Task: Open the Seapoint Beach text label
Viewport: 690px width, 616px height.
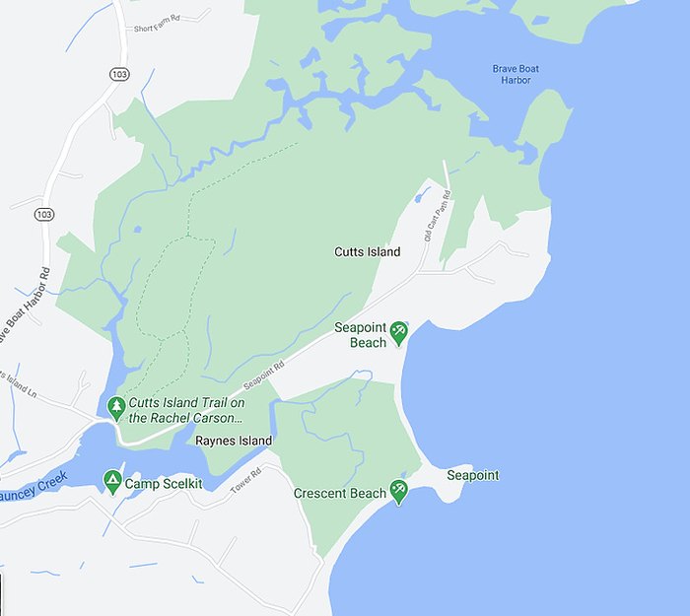Action: coord(361,335)
